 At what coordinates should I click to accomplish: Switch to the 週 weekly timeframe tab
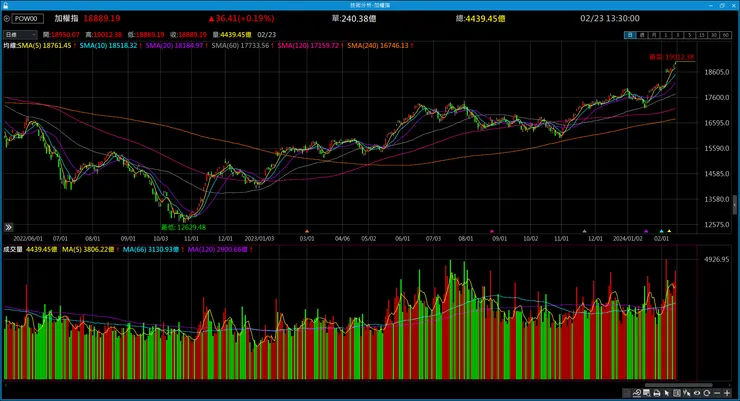(x=642, y=35)
